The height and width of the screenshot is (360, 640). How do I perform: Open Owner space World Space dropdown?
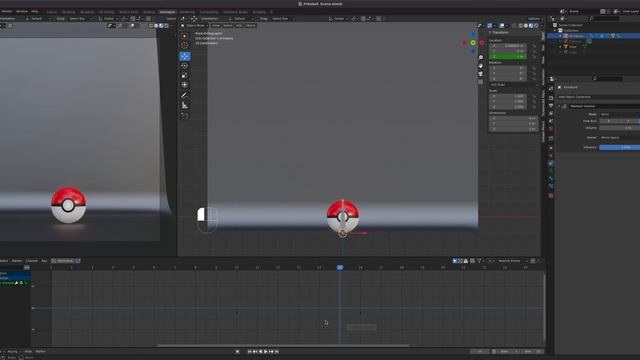point(620,138)
